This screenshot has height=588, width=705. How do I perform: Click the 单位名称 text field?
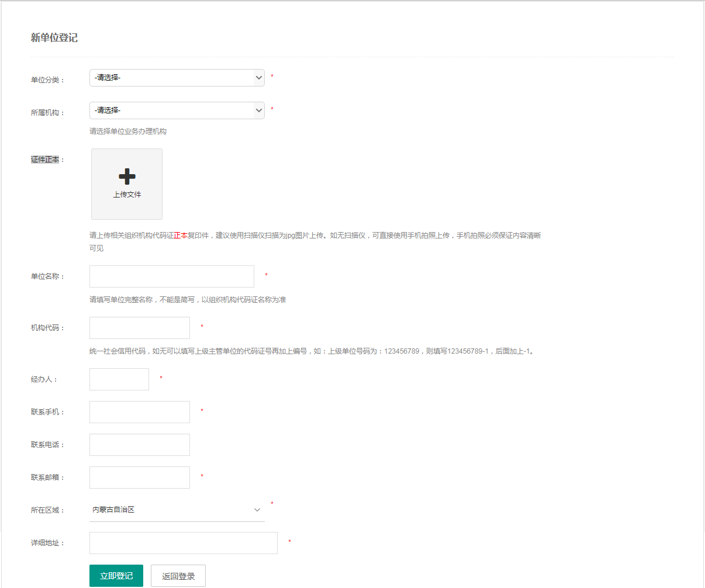pyautogui.click(x=171, y=276)
